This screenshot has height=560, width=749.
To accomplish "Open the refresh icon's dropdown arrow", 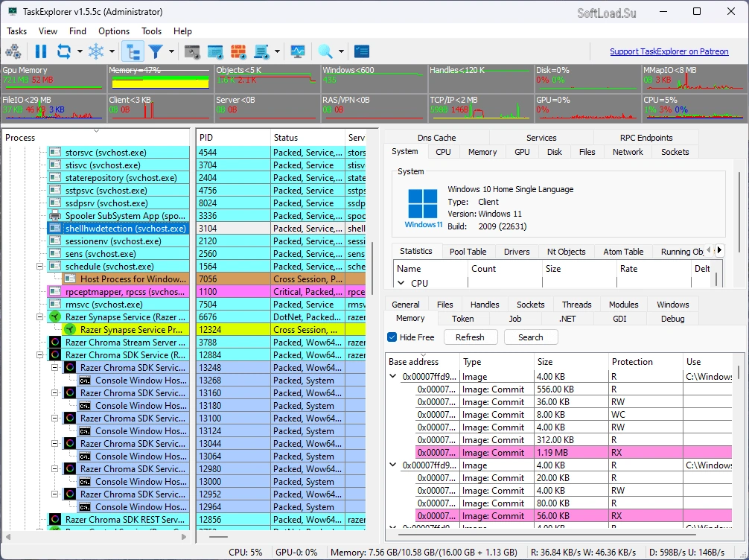I will point(80,51).
